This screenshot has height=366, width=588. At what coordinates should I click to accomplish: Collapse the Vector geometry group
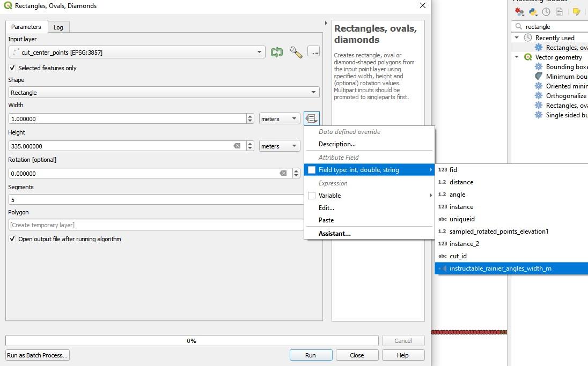pos(516,57)
